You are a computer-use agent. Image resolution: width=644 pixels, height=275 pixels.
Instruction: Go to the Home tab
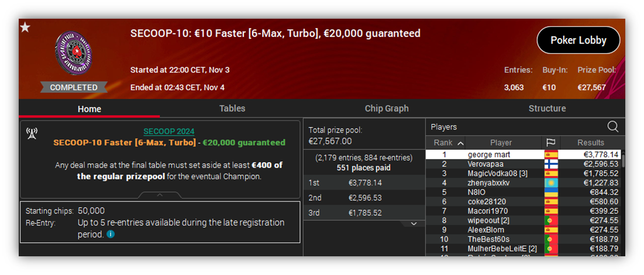[x=89, y=109]
